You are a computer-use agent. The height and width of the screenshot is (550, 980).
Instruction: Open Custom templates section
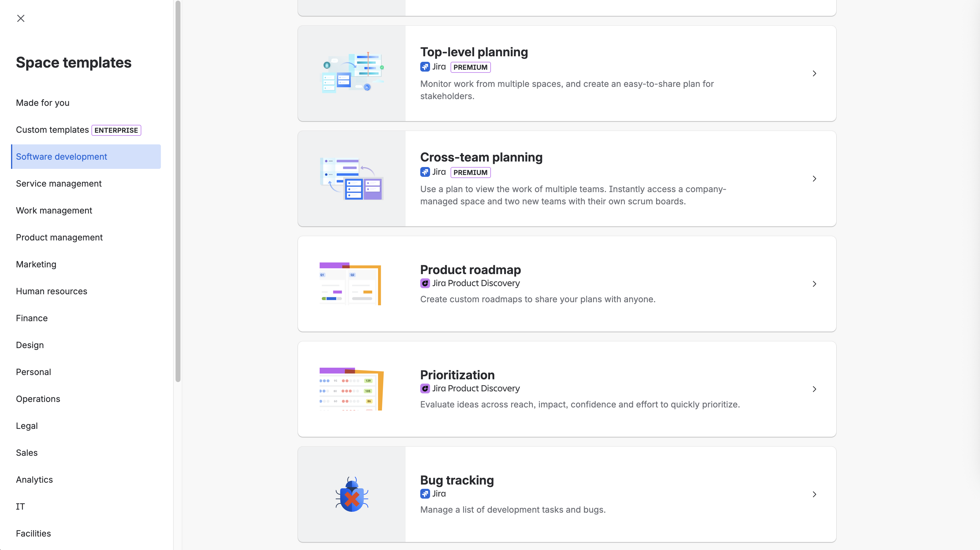[x=52, y=130]
